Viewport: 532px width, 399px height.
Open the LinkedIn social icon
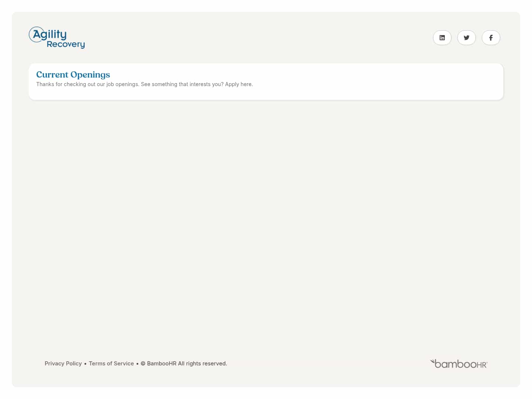[x=442, y=38]
